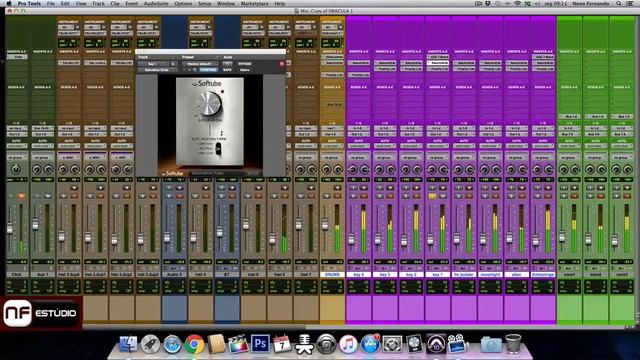Open the Marketplace menu
Viewport: 640px width, 360px height.
click(254, 3)
